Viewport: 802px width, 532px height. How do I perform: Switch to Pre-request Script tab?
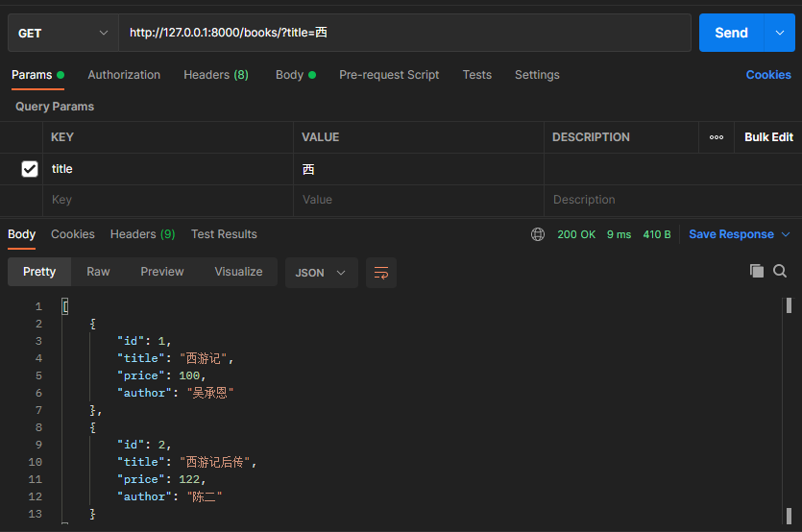click(389, 75)
